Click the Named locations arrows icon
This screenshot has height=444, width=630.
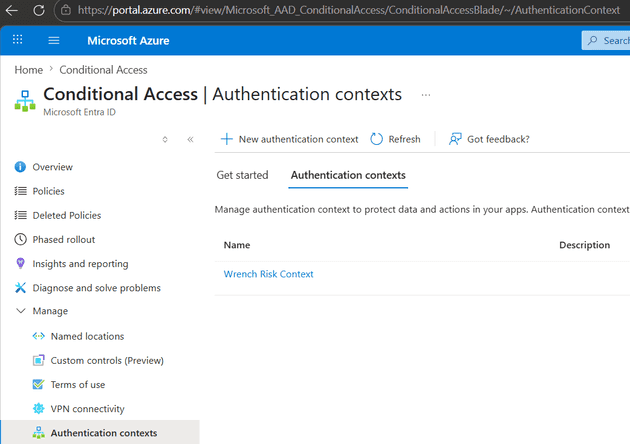point(39,336)
